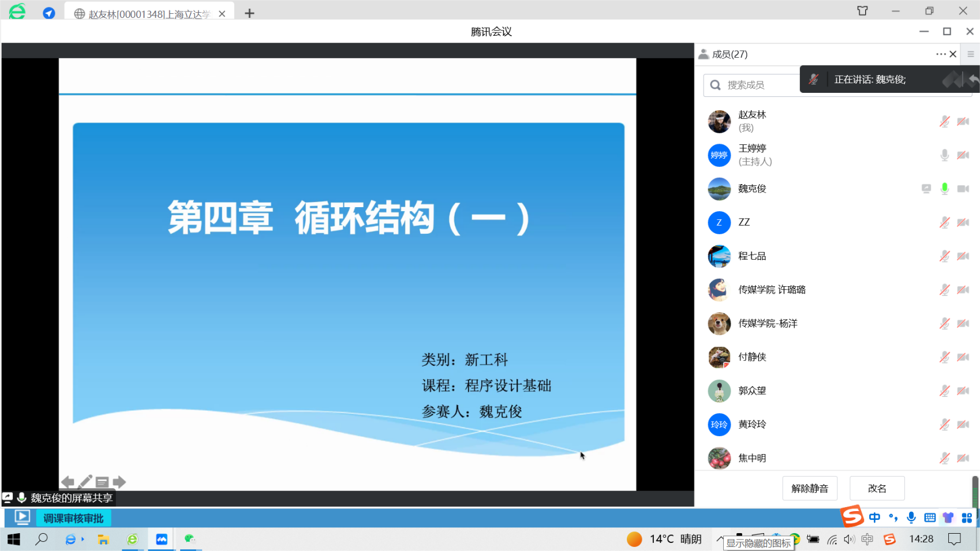The height and width of the screenshot is (551, 980).
Task: Click the 改名 button
Action: [877, 489]
